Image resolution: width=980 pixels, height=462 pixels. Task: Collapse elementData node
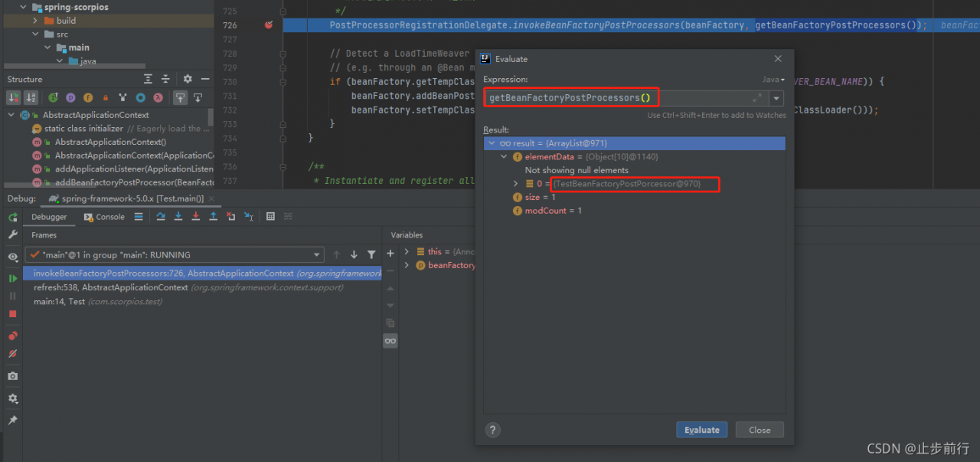click(x=505, y=156)
